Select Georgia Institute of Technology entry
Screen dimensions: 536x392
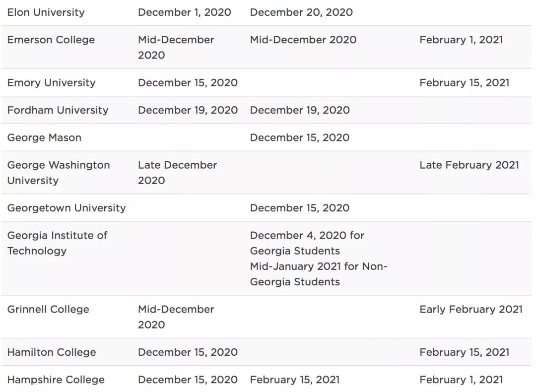tap(57, 243)
